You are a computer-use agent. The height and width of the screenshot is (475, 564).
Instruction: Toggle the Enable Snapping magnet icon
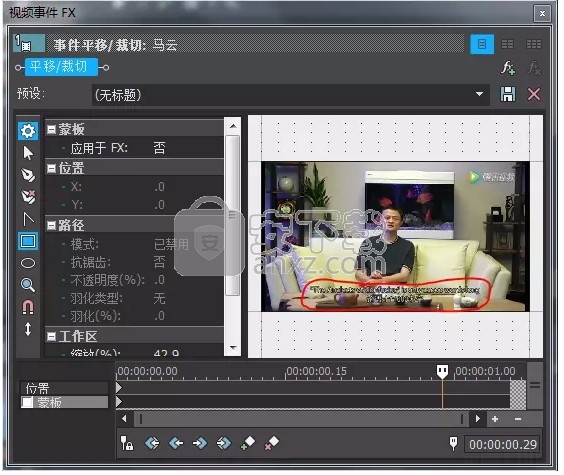click(x=28, y=307)
